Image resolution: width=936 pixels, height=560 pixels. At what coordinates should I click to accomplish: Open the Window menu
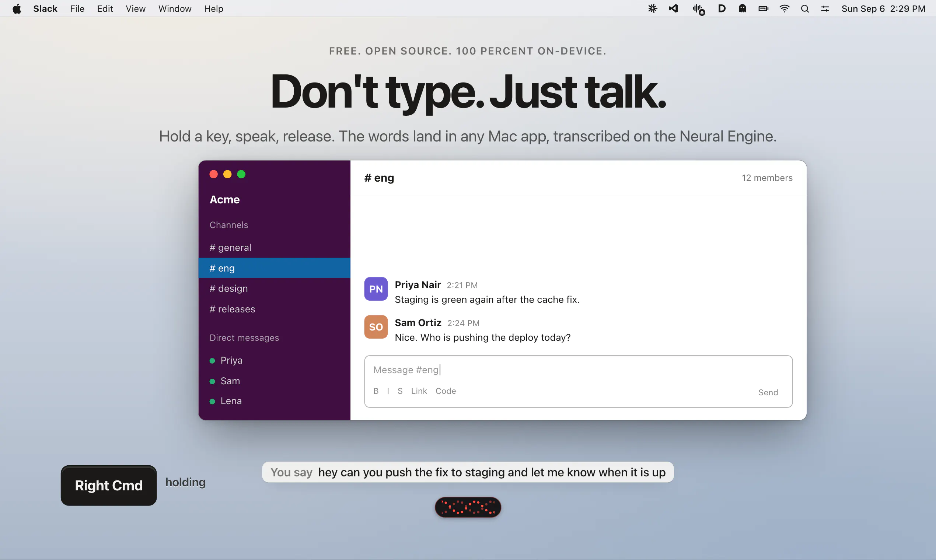point(175,8)
